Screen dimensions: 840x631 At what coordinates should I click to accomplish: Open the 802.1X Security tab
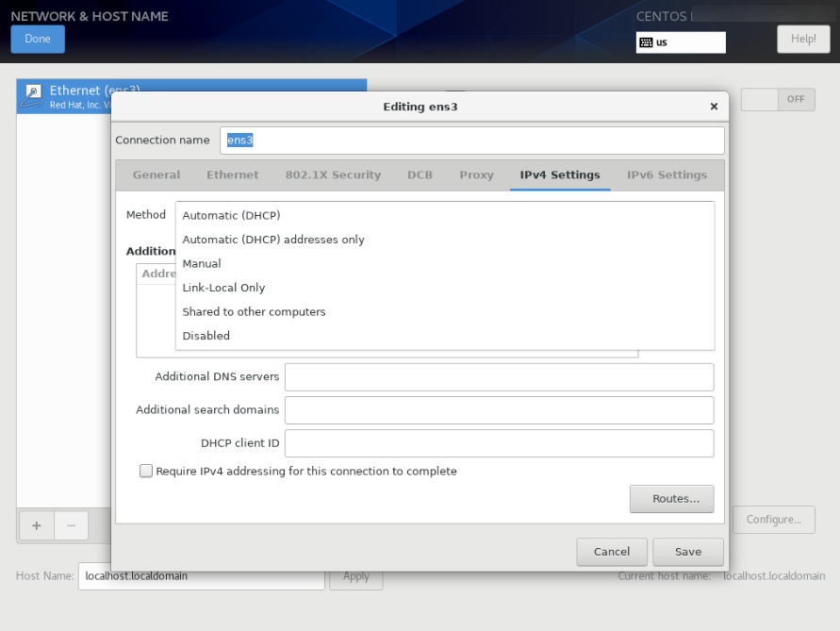point(333,174)
